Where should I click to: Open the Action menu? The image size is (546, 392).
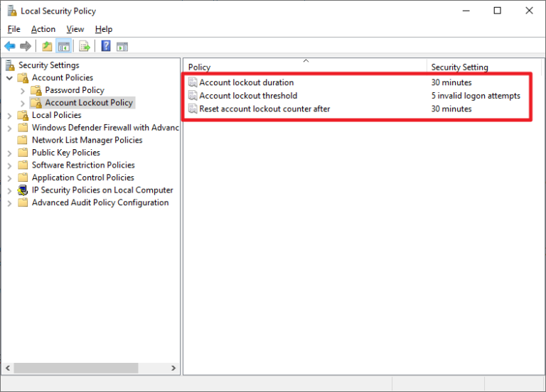[x=43, y=29]
